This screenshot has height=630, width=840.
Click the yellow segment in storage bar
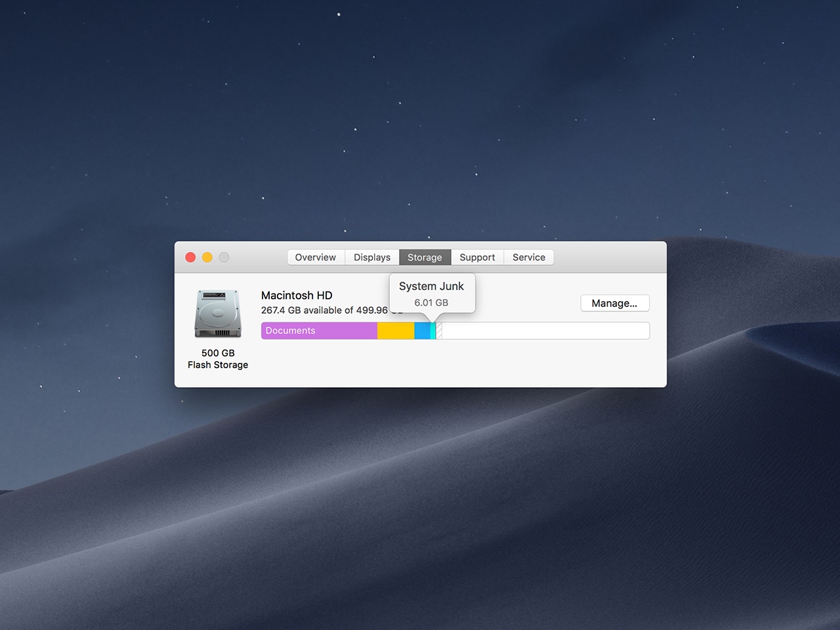pos(396,331)
